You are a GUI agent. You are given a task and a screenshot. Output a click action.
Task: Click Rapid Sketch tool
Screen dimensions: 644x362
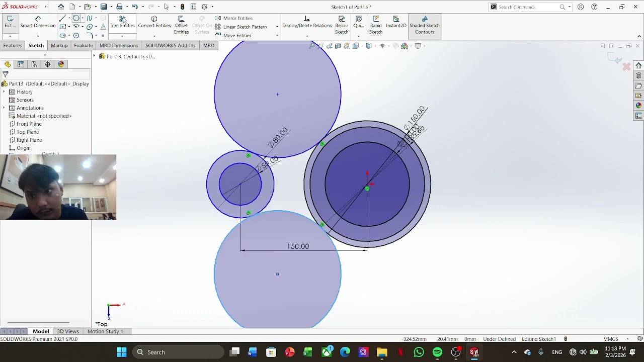pos(376,25)
